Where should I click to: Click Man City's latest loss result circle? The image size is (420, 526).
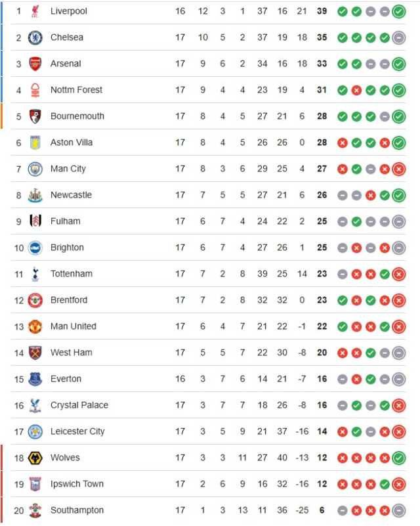click(x=399, y=169)
